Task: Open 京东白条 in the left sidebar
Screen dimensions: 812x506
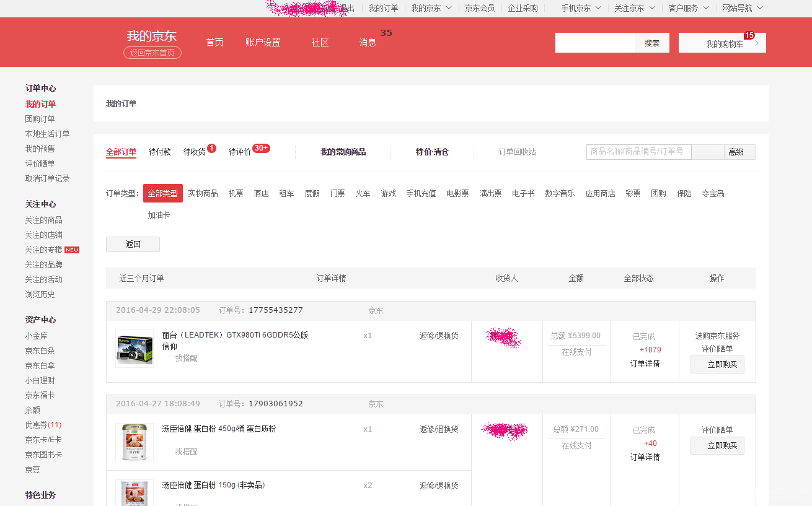Action: coord(40,351)
